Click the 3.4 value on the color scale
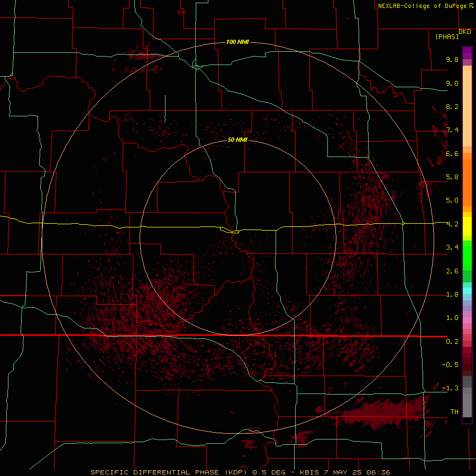 (452, 248)
